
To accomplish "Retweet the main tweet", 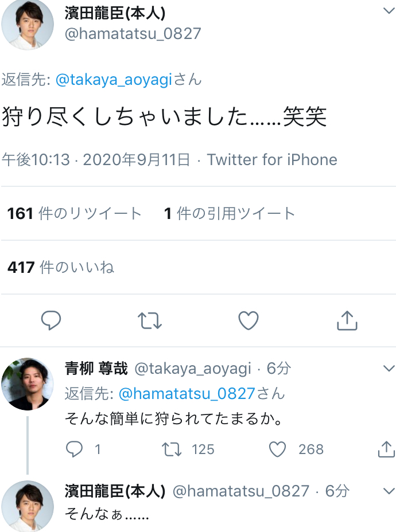I will 150,320.
